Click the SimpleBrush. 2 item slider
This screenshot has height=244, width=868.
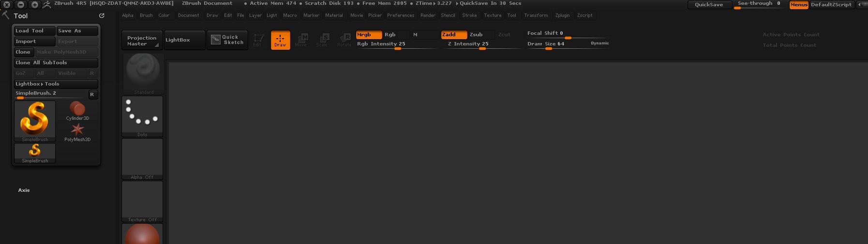click(x=50, y=94)
